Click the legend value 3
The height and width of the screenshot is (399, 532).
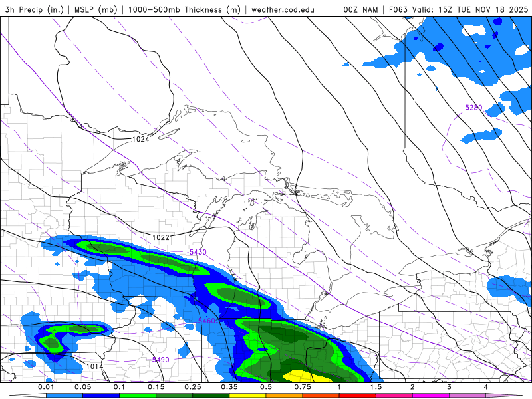click(450, 387)
